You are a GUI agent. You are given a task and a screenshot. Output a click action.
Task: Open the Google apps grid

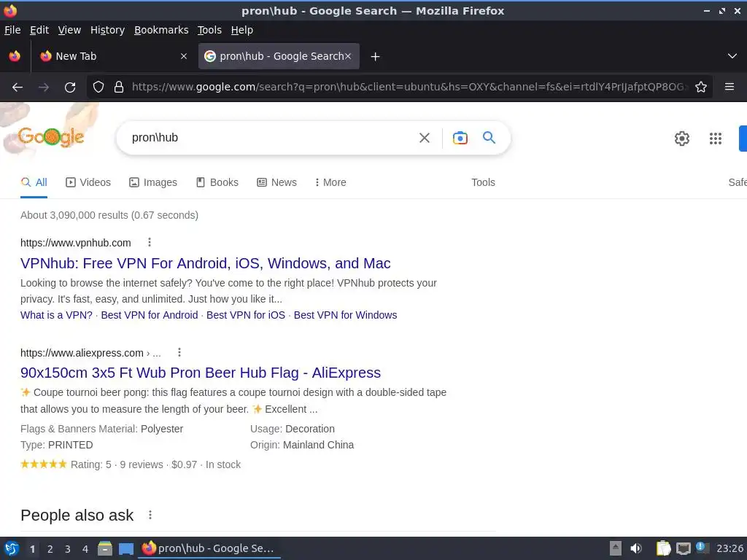715,139
